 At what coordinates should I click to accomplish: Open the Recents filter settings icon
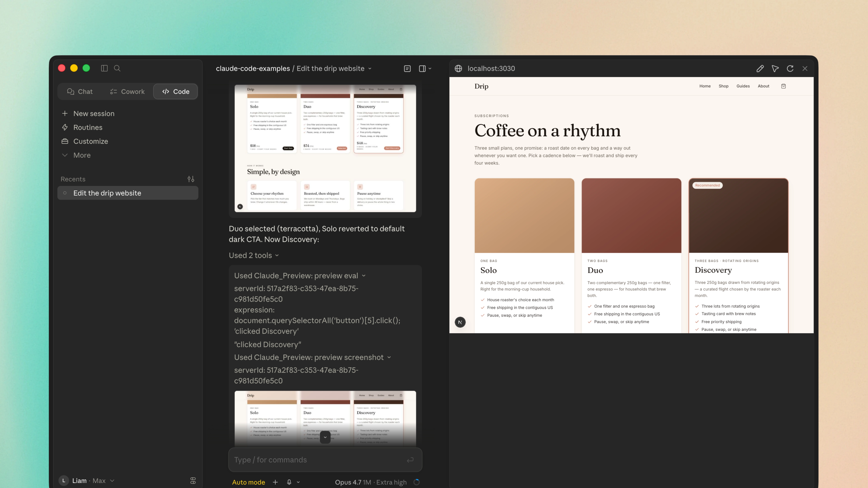point(191,179)
